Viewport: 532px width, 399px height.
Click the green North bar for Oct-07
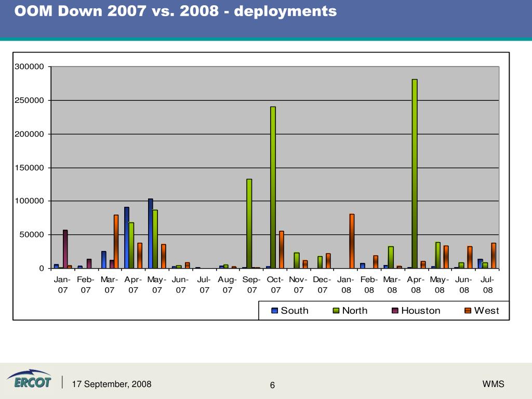273,187
